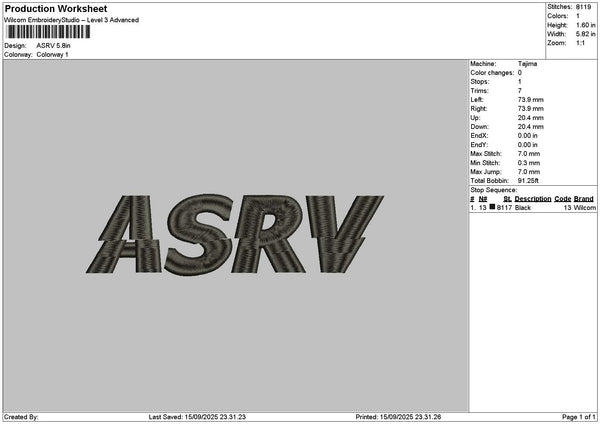
Task: Click the Production Worksheet title
Action: click(50, 8)
